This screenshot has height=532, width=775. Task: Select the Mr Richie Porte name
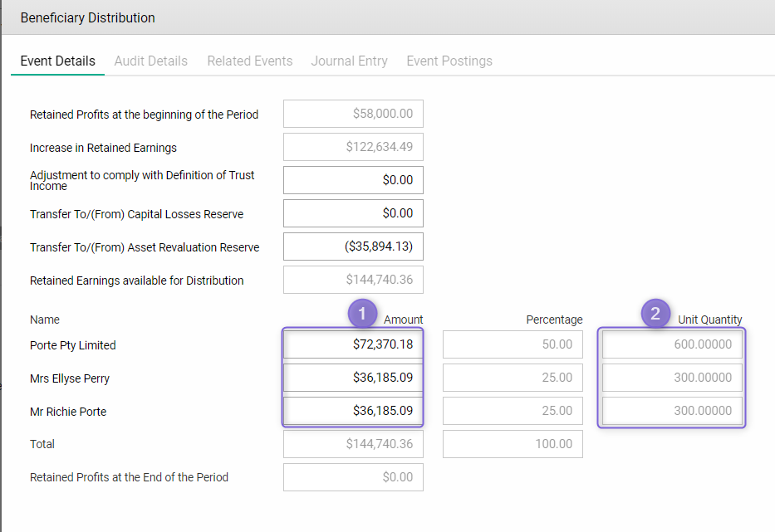click(x=68, y=412)
